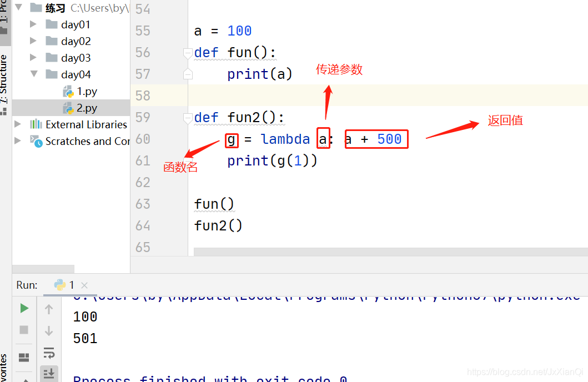Select the day01 folder icon
Screen dimensions: 588x382
tap(52, 24)
